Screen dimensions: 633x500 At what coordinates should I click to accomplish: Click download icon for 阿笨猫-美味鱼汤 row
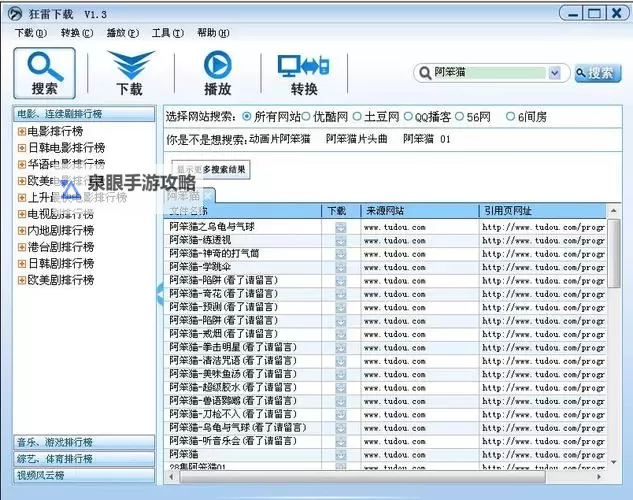(x=341, y=374)
